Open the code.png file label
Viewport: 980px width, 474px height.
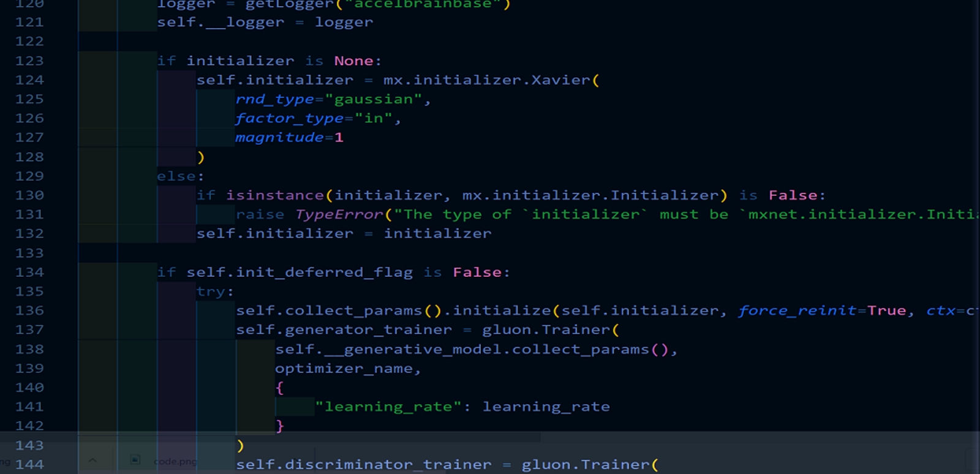pos(175,461)
